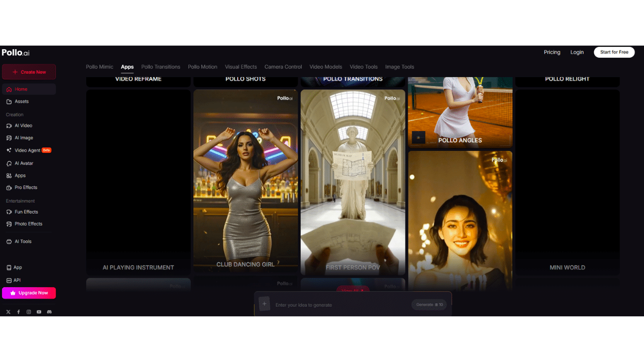The height and width of the screenshot is (362, 644).
Task: Switch to the Pollo Mimic tab
Action: point(100,67)
